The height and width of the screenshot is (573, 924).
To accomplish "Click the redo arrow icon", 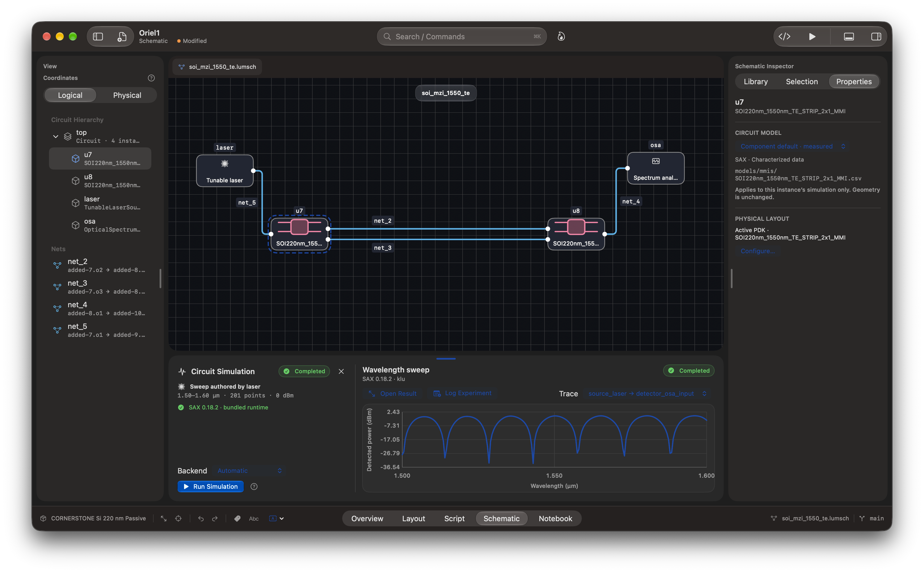I will (215, 518).
